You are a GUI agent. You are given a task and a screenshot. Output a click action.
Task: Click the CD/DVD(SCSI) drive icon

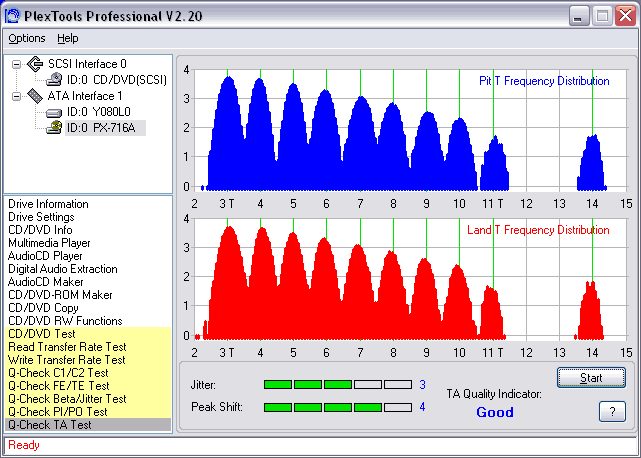click(54, 80)
